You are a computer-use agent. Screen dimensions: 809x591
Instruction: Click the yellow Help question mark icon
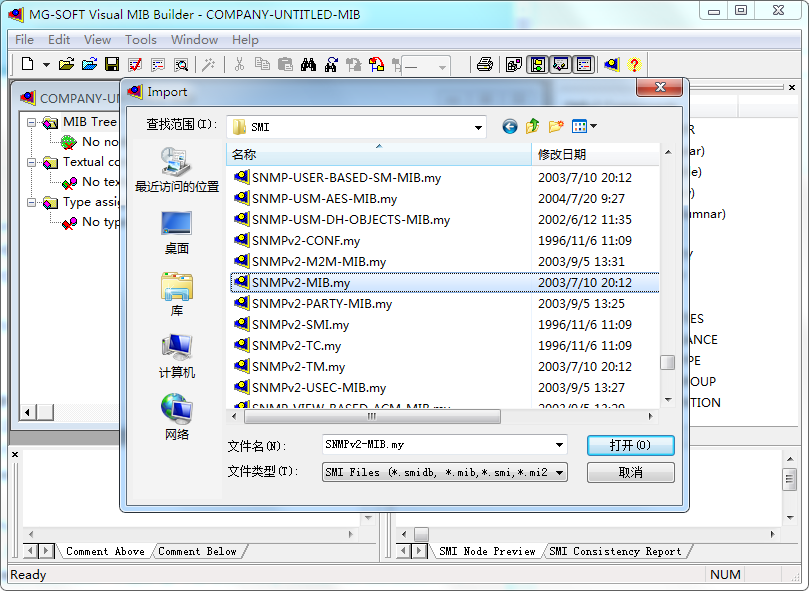(x=634, y=64)
